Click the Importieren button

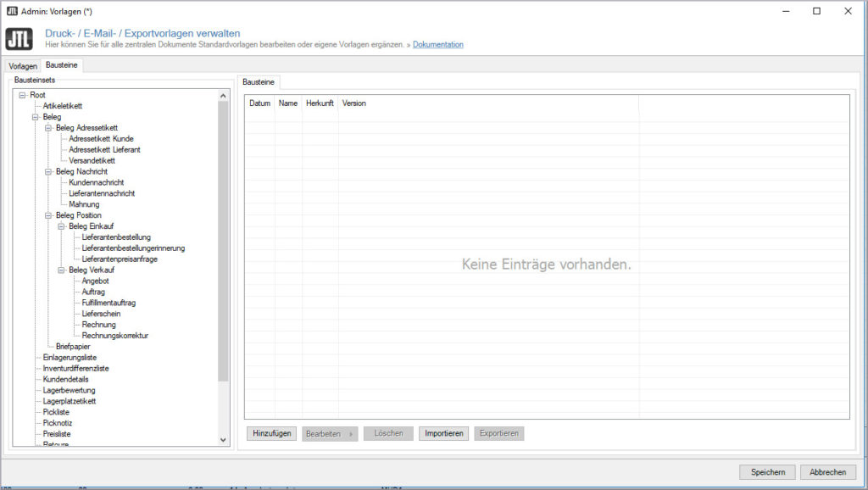point(443,433)
